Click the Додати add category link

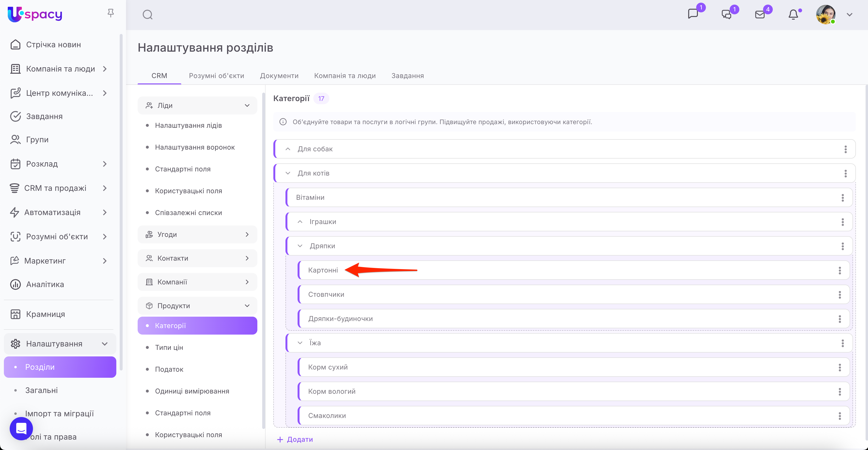point(295,439)
